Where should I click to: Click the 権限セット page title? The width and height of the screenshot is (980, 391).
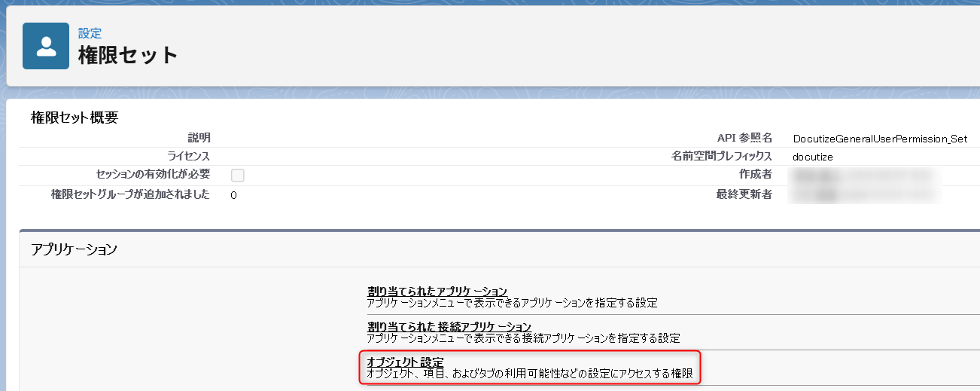[128, 56]
